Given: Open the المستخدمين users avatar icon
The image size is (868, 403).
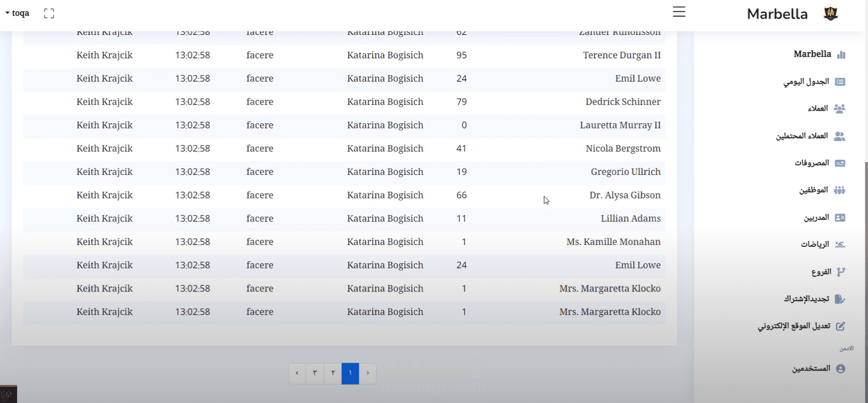Looking at the screenshot, I should 840,369.
